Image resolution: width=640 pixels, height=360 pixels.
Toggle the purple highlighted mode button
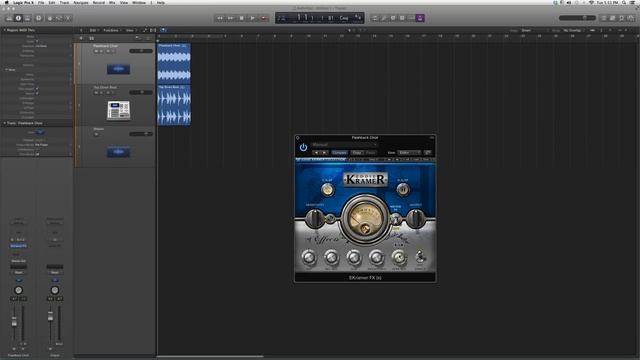(x=420, y=18)
